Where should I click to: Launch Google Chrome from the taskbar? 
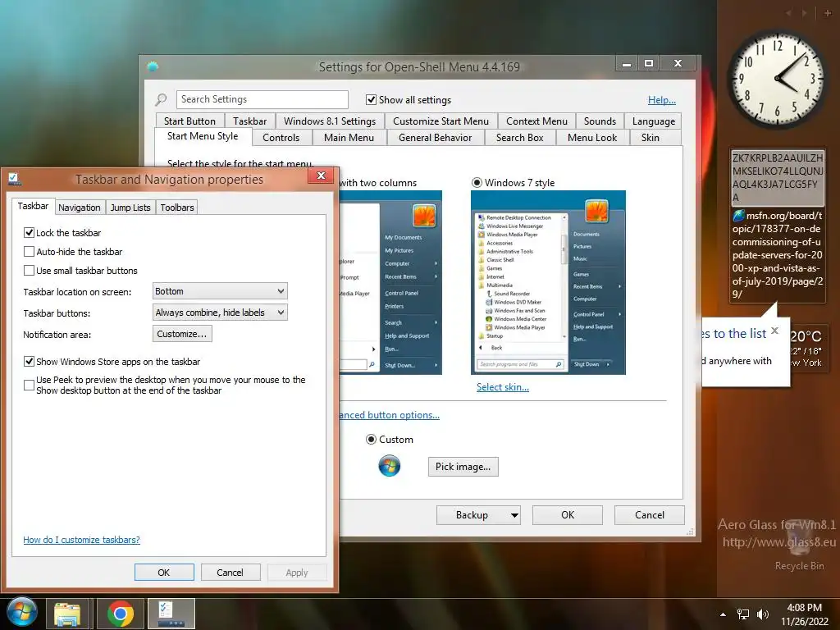[120, 614]
